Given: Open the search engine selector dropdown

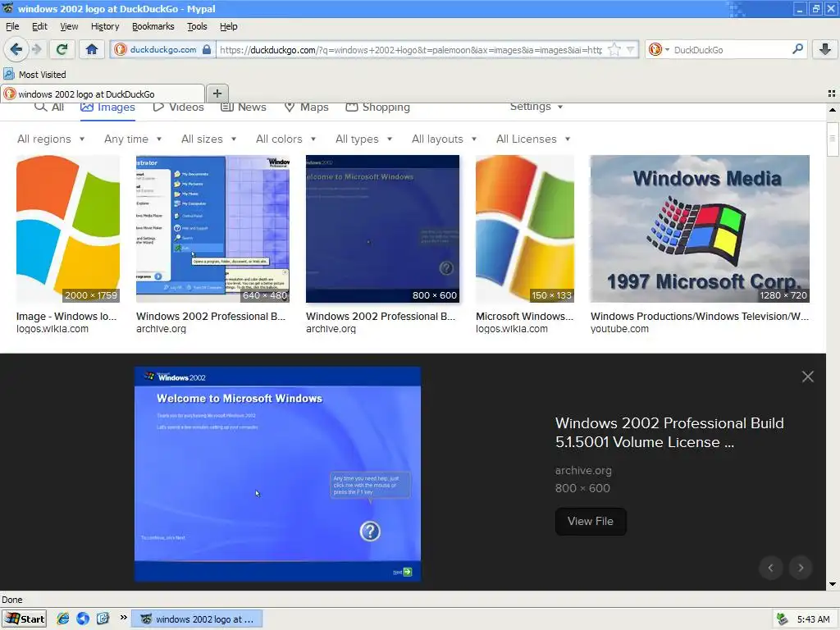Looking at the screenshot, I should tap(659, 49).
